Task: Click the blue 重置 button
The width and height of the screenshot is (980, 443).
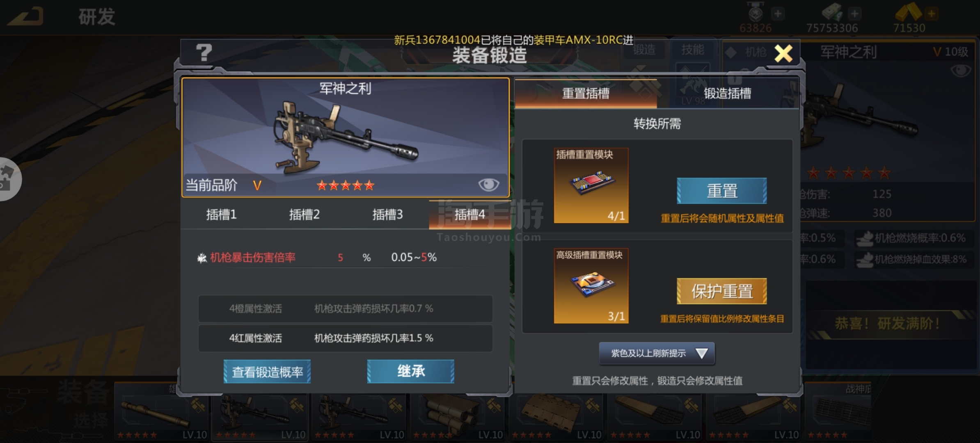Action: click(722, 191)
